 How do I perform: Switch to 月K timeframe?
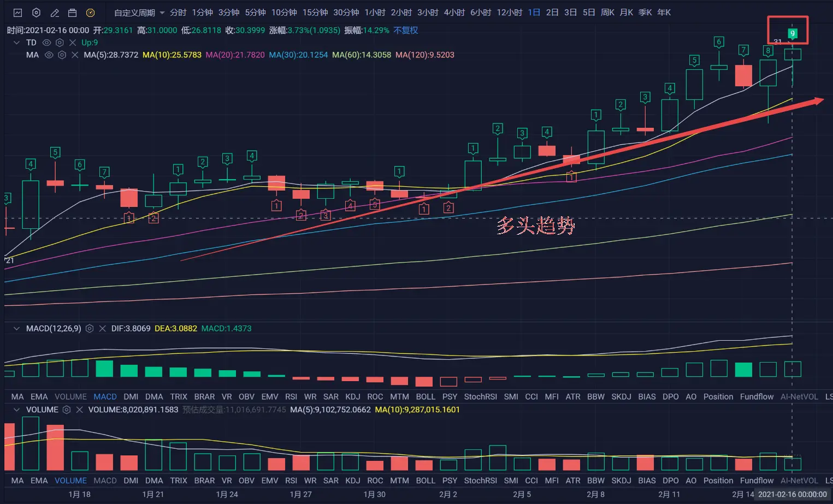click(x=627, y=13)
